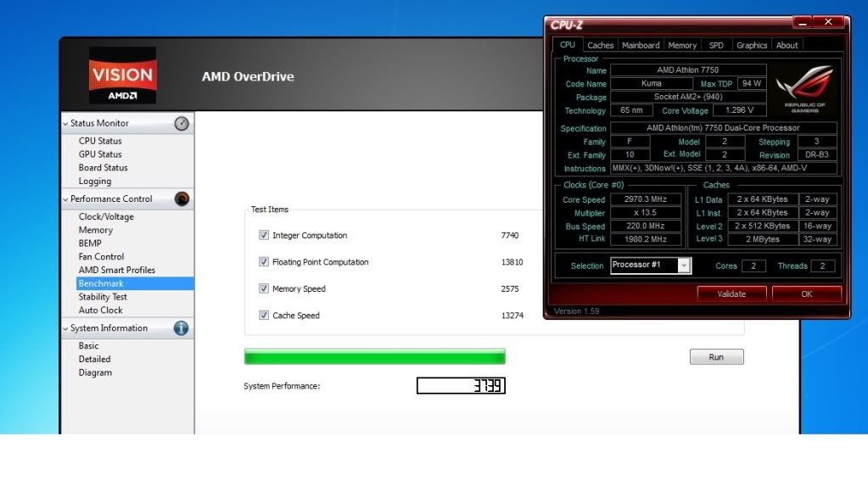
Task: Open Clock/Voltage settings
Action: click(106, 217)
